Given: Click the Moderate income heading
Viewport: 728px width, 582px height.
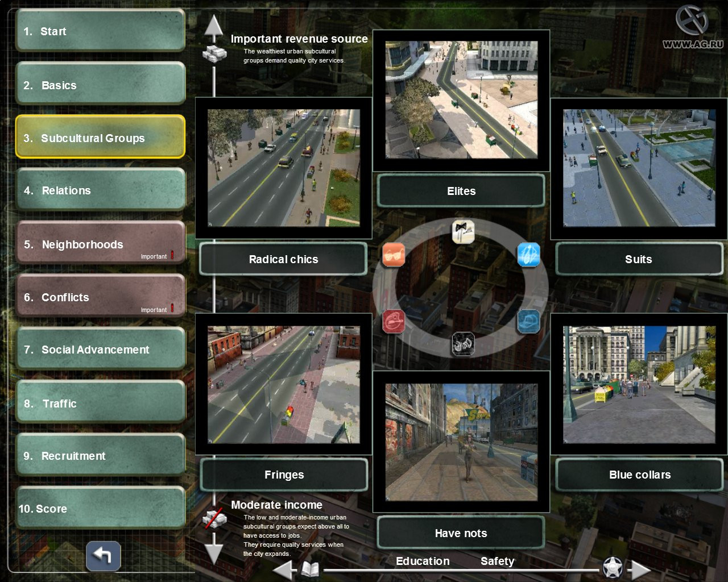Looking at the screenshot, I should [x=276, y=505].
